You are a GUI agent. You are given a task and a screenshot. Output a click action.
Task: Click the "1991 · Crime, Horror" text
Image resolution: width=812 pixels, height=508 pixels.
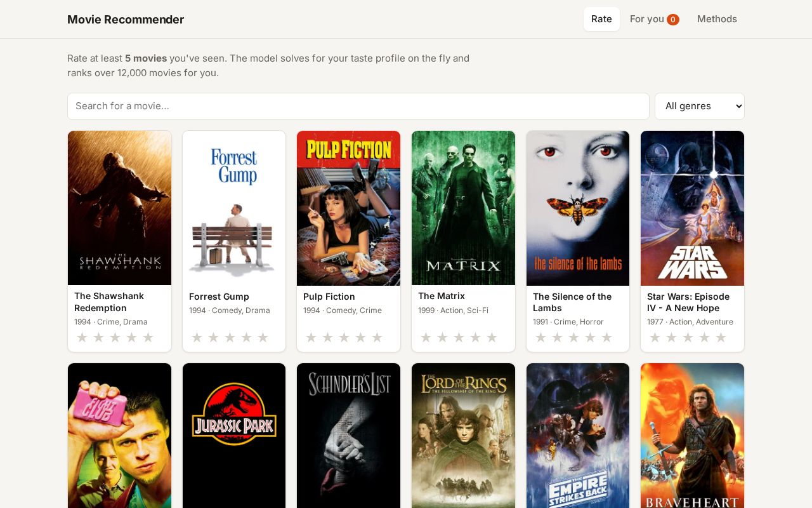coord(568,322)
